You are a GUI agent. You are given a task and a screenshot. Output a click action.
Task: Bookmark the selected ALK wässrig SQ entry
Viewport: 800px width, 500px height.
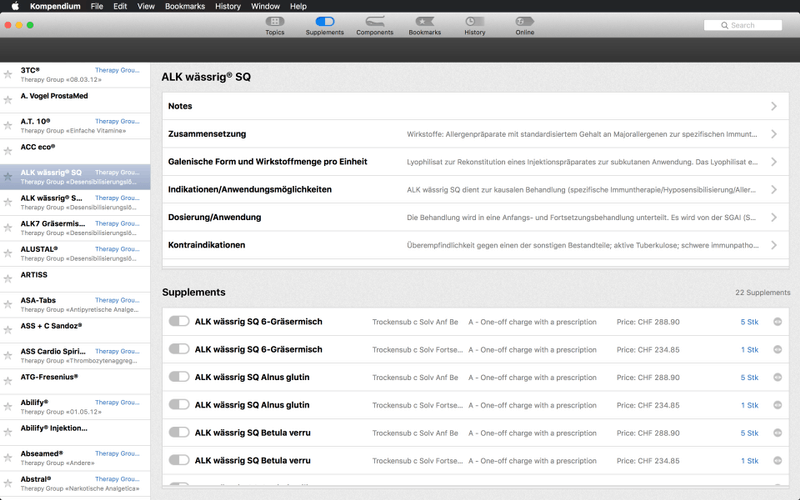coord(8,177)
